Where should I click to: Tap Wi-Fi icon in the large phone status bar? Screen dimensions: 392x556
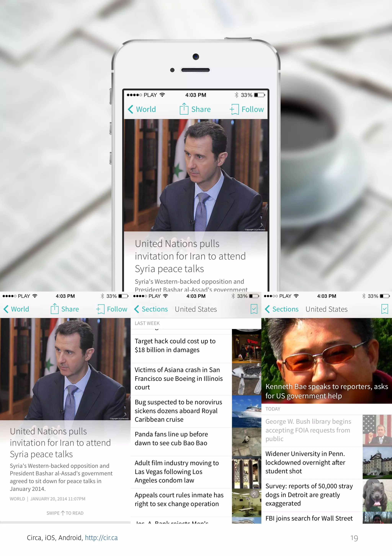coord(162,95)
